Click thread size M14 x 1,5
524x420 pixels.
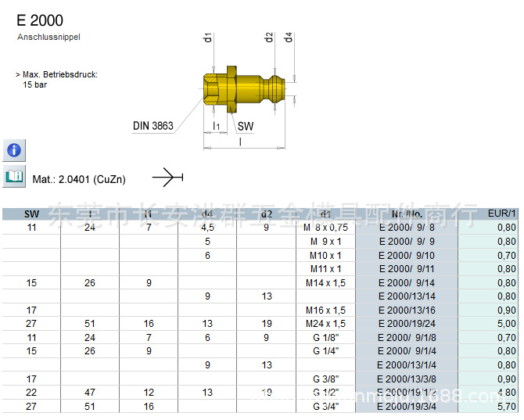click(325, 283)
